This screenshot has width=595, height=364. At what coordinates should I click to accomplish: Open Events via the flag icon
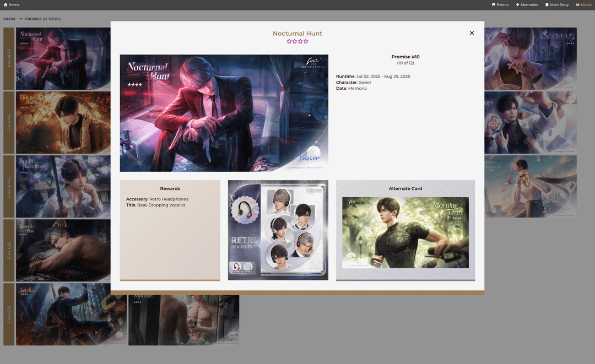[494, 4]
